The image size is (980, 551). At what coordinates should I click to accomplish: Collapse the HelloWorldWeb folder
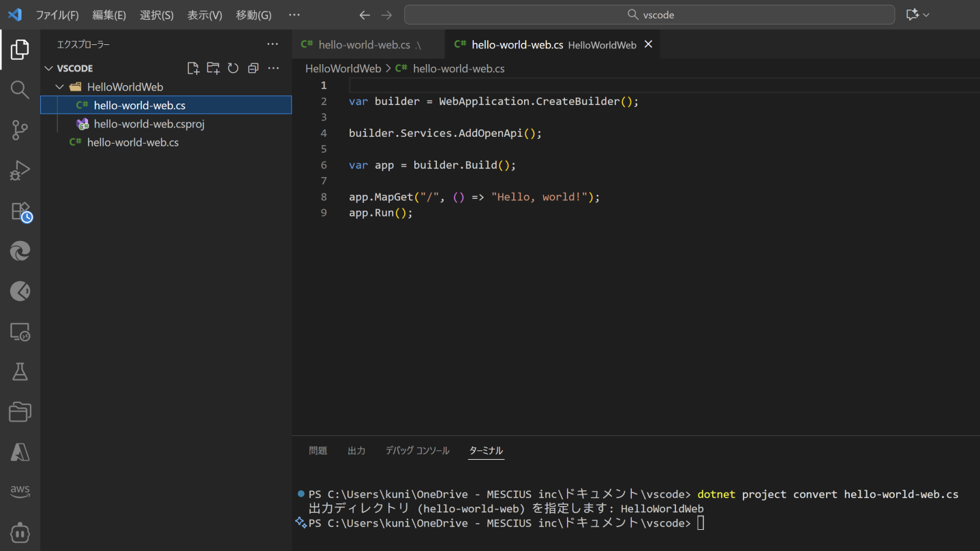tap(60, 87)
